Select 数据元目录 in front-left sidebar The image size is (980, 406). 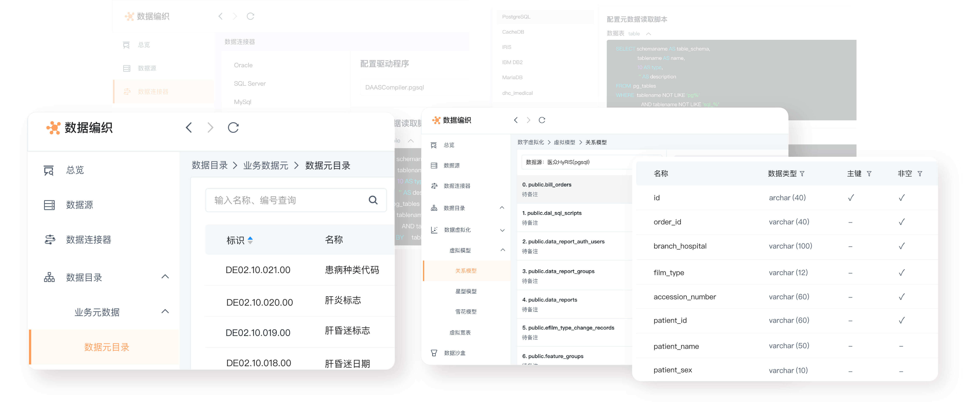pos(104,347)
